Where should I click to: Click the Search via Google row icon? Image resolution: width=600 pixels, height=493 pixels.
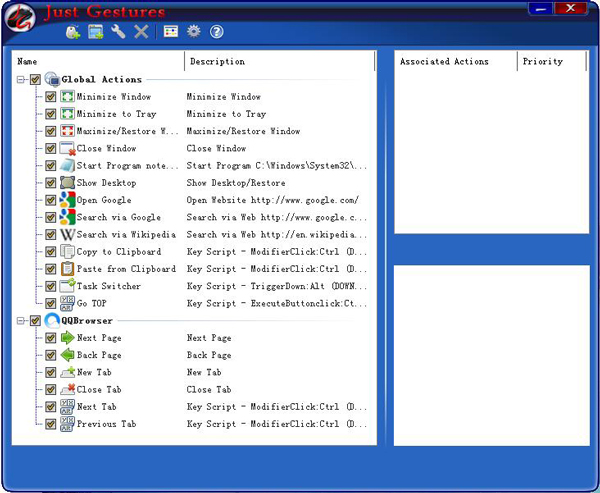(67, 217)
